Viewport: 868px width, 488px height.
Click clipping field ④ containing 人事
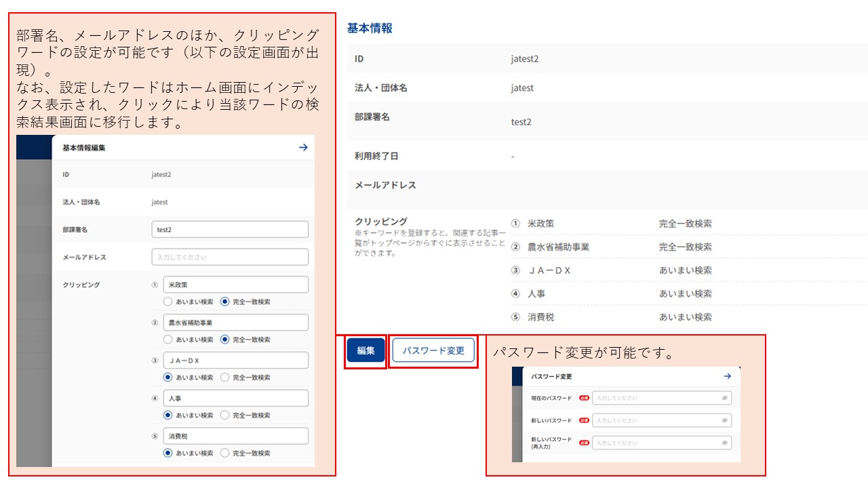[x=236, y=399]
